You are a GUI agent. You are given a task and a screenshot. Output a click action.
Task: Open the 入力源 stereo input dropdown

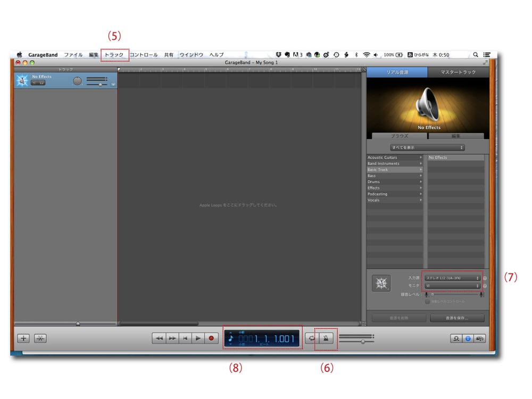tap(452, 278)
